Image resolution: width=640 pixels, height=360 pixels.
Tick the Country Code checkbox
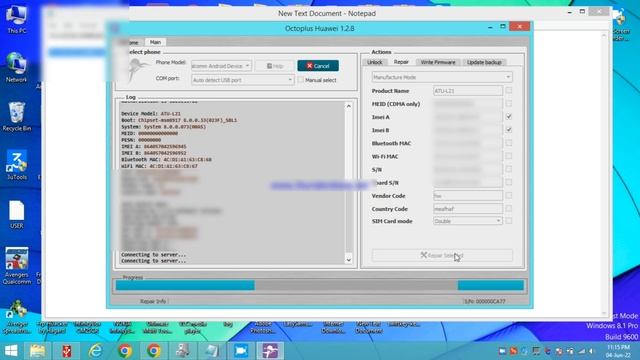tap(509, 209)
